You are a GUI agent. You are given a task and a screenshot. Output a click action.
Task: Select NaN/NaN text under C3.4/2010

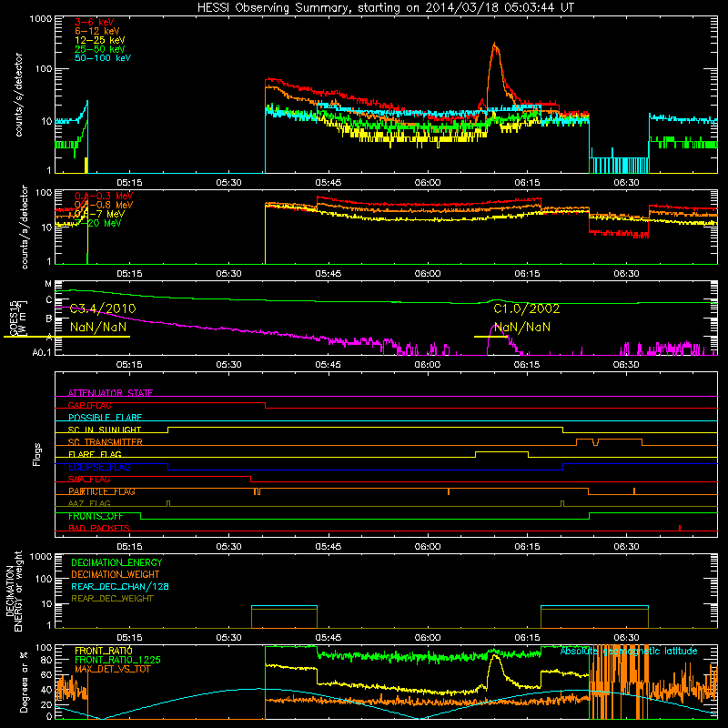(x=98, y=328)
